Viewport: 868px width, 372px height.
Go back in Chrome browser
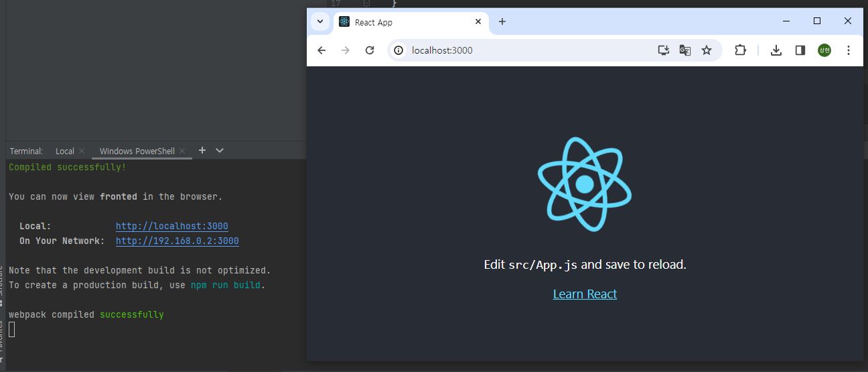click(321, 50)
